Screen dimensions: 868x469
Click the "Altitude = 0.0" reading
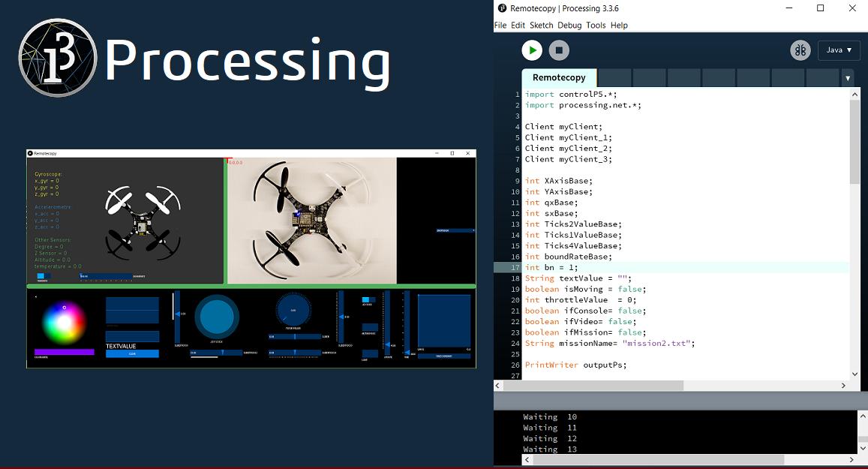pyautogui.click(x=53, y=260)
